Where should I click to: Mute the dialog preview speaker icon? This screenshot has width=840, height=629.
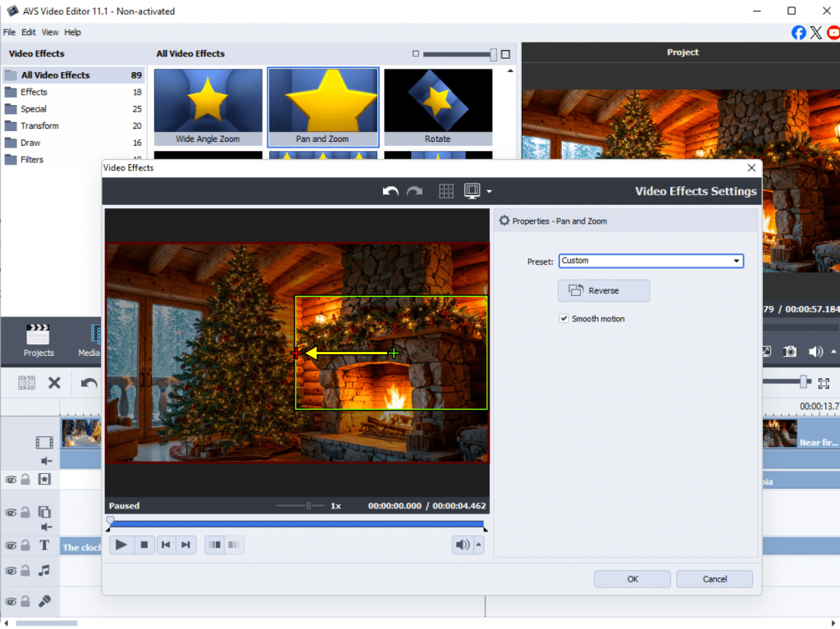(463, 545)
